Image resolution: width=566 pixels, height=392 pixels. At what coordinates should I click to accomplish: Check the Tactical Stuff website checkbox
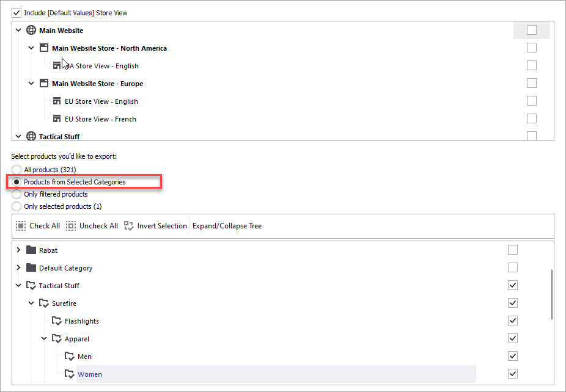coord(532,136)
